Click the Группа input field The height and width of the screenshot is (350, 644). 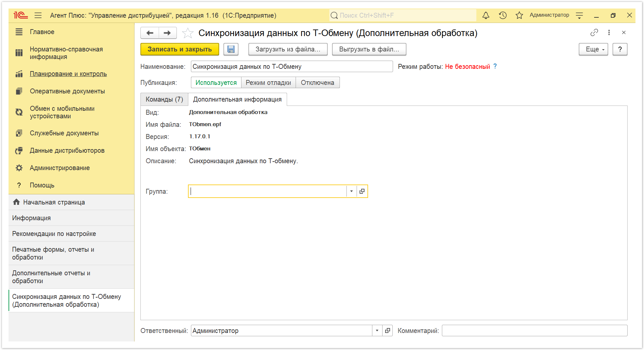(x=268, y=191)
